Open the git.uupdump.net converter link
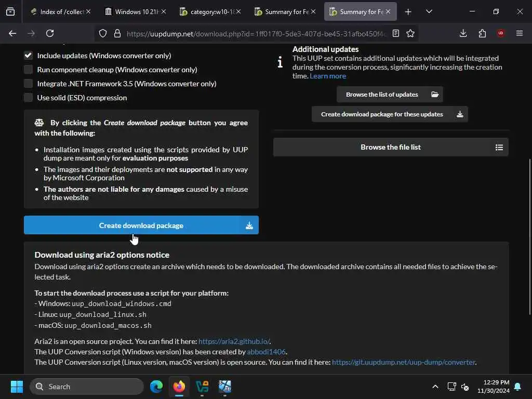532x399 pixels. (403, 362)
